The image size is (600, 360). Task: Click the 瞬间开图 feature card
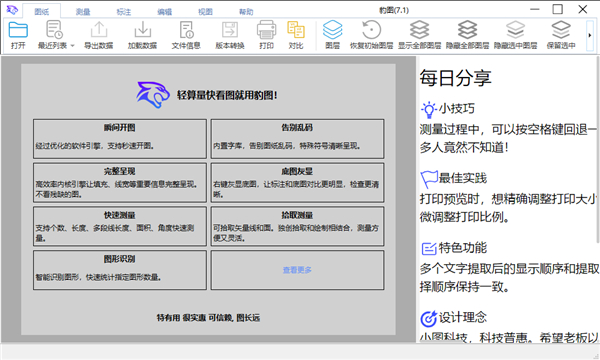pos(120,138)
